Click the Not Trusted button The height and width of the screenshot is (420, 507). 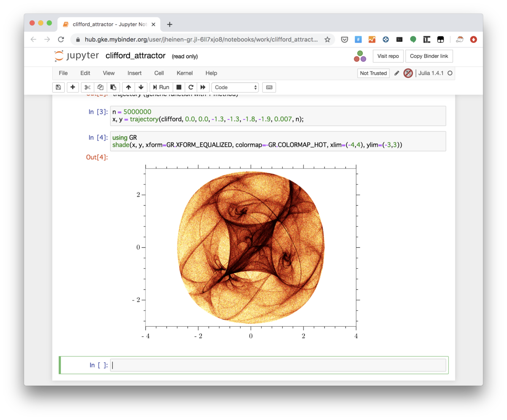tap(373, 73)
